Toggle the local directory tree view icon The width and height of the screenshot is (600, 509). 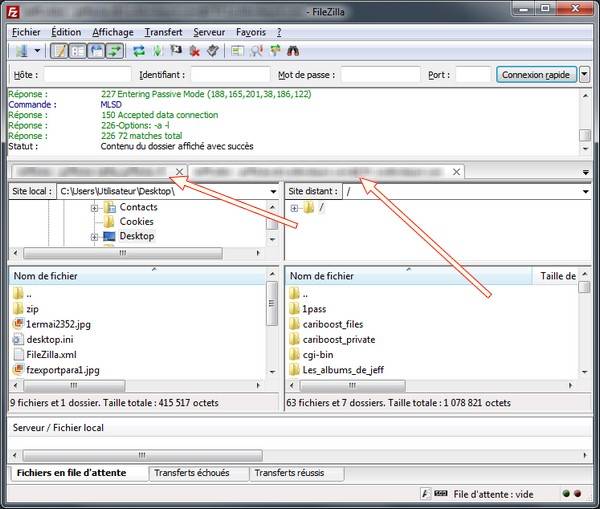(78, 51)
